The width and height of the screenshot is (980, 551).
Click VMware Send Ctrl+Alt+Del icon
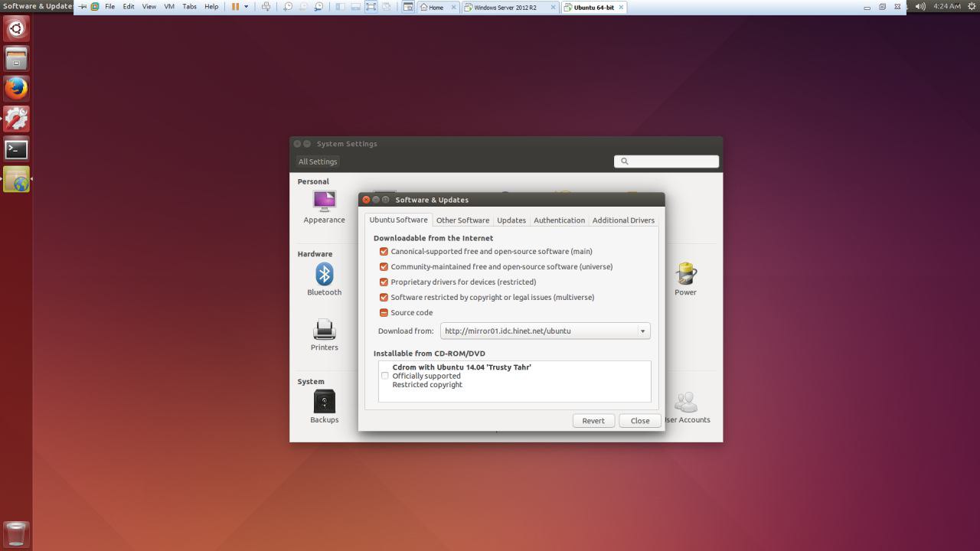266,7
